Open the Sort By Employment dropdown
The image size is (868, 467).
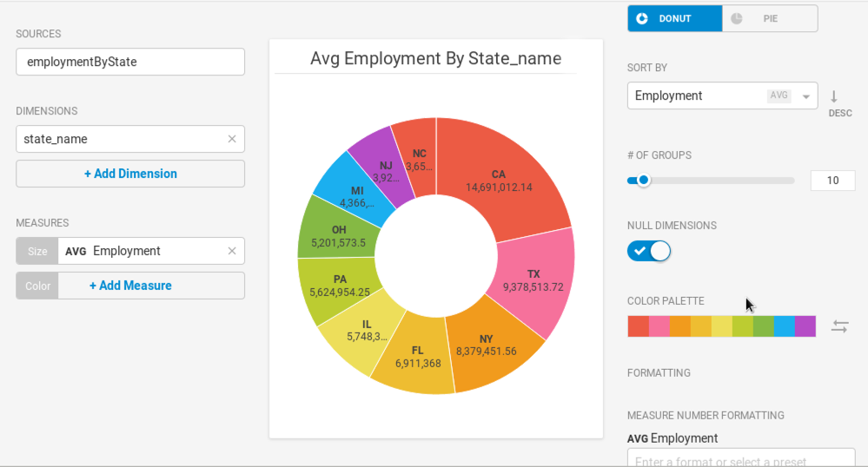722,95
